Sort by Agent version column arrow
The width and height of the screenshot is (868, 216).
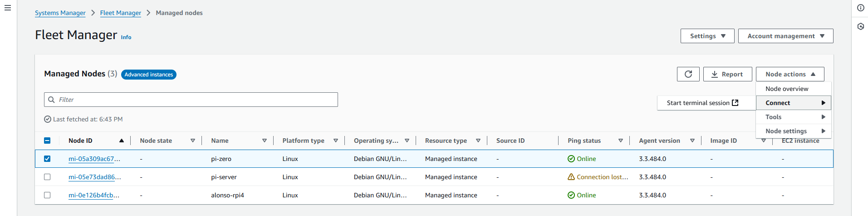click(692, 141)
